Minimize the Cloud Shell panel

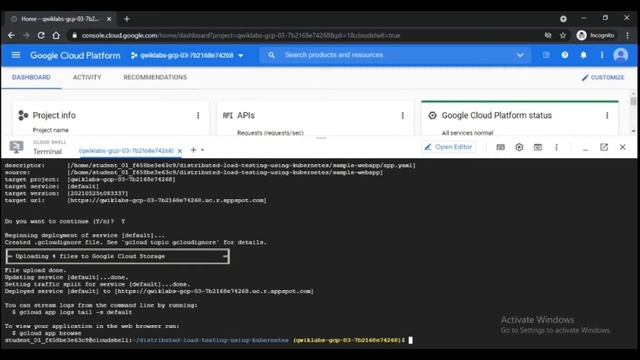tap(585, 148)
